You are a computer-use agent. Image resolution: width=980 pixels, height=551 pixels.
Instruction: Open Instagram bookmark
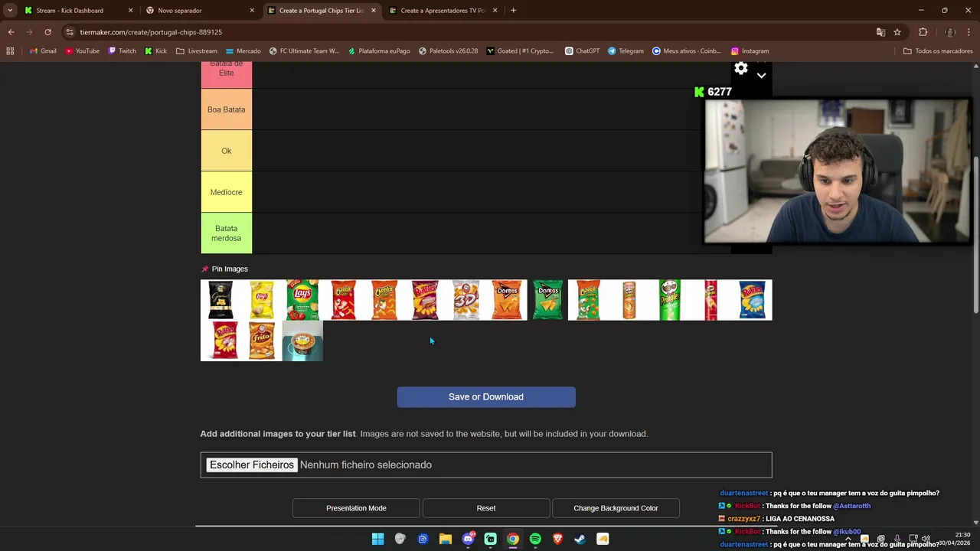(750, 51)
